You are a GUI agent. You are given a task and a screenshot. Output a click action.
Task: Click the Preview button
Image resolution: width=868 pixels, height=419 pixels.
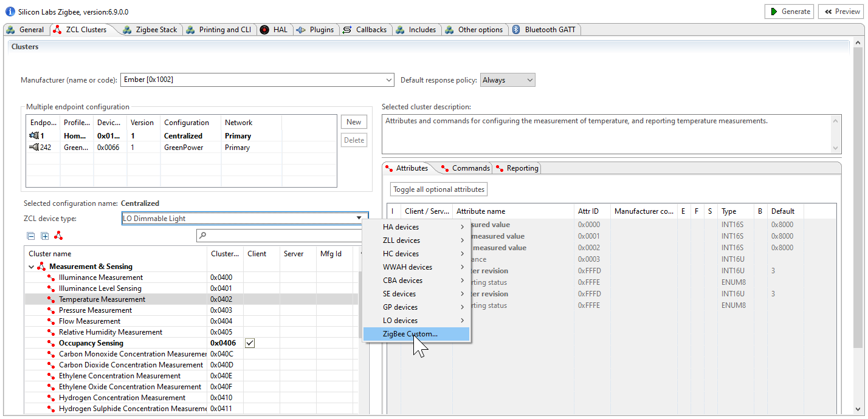842,12
